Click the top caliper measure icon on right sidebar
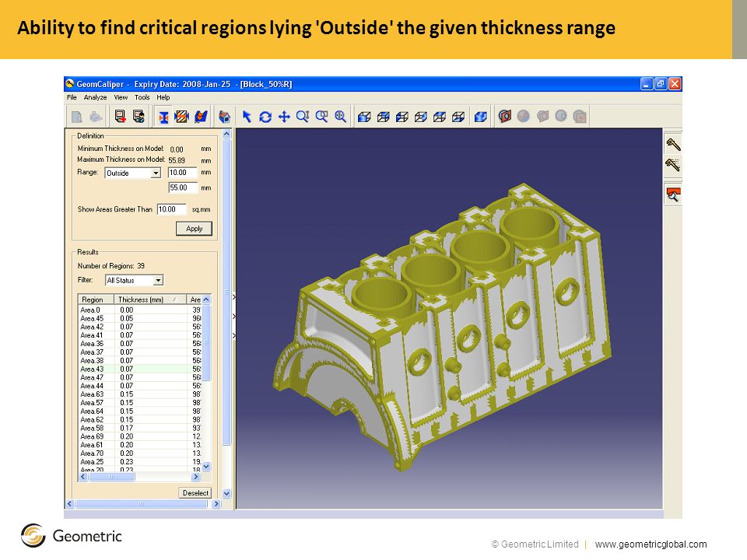This screenshot has width=747, height=560. point(672,144)
